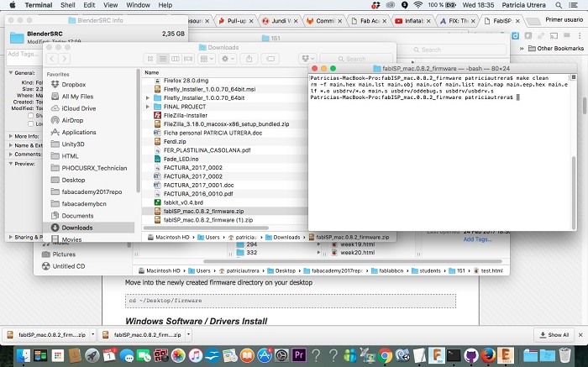This screenshot has height=367, width=588.
Task: Click Downloads in the Finder path bar
Action: 283,238
